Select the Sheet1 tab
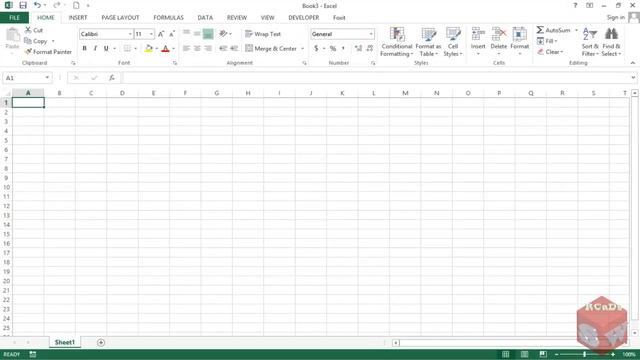Viewport: 640px width, 360px height. click(65, 342)
